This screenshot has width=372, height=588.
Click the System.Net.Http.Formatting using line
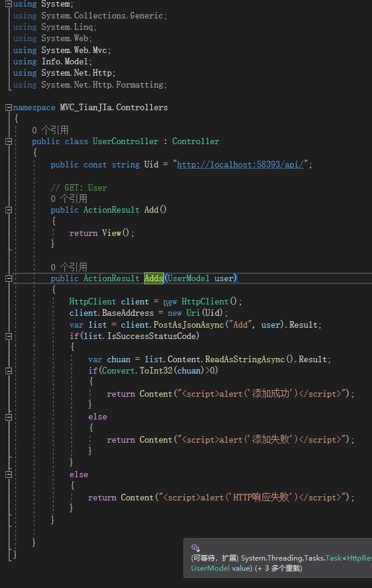[x=90, y=85]
